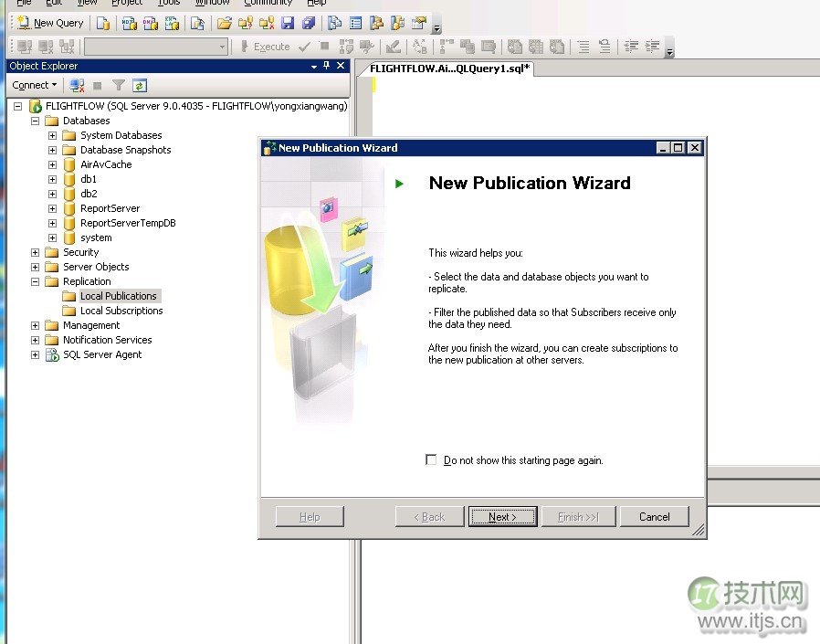This screenshot has width=820, height=644.
Task: Click the Open File folder icon
Action: coord(225,23)
